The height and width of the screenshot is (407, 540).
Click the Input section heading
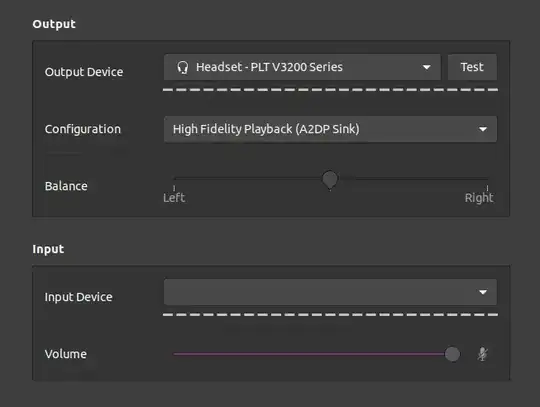point(48,249)
